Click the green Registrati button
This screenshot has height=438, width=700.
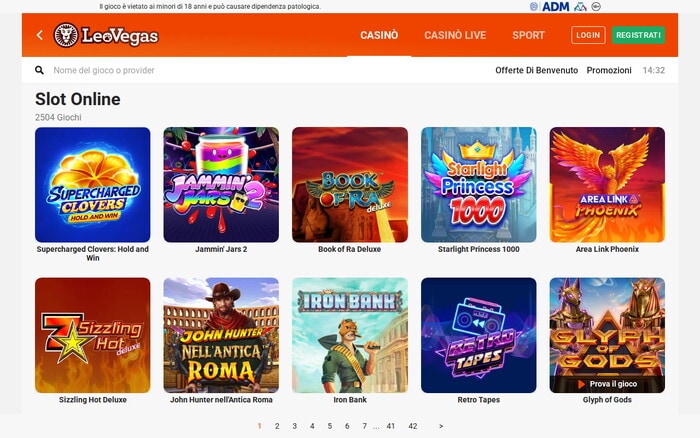638,35
